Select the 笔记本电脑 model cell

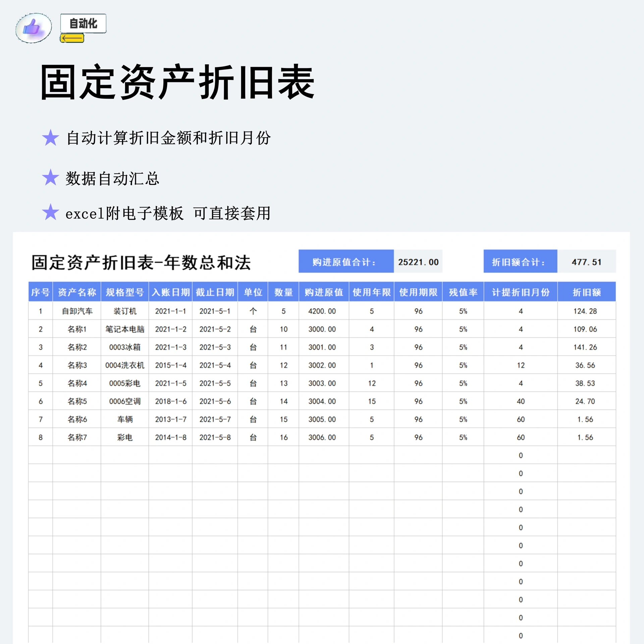tap(125, 329)
